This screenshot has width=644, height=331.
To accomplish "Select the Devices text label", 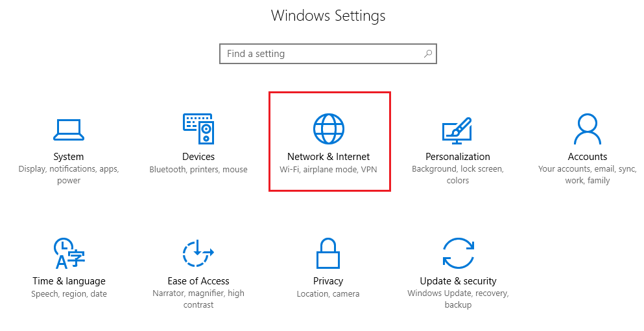I will pyautogui.click(x=198, y=157).
